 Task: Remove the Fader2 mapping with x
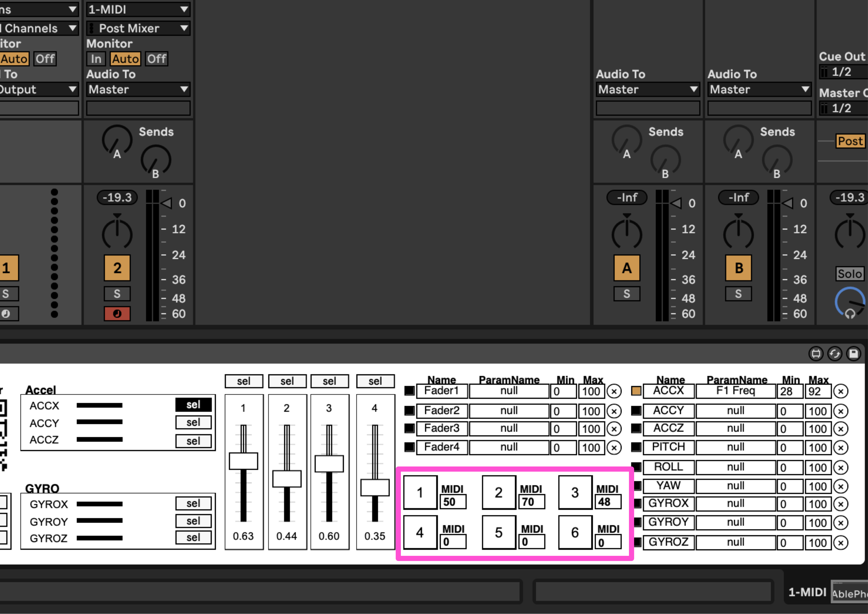(x=614, y=411)
